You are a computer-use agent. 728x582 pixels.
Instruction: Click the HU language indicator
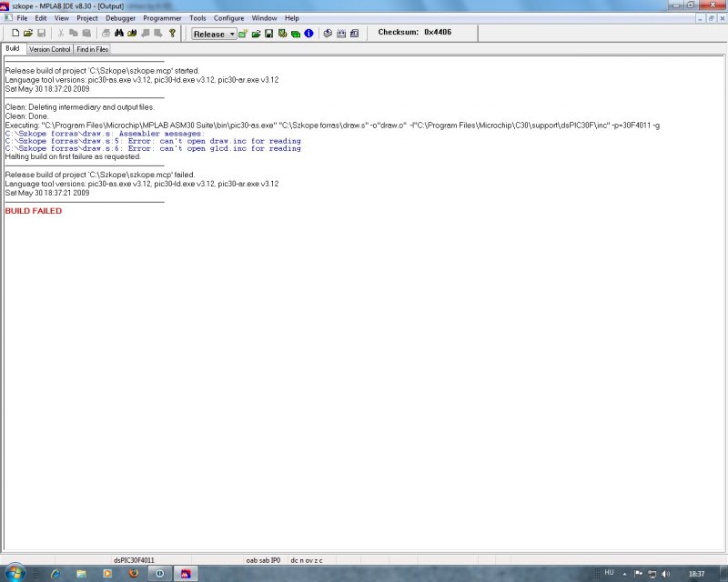click(x=609, y=573)
